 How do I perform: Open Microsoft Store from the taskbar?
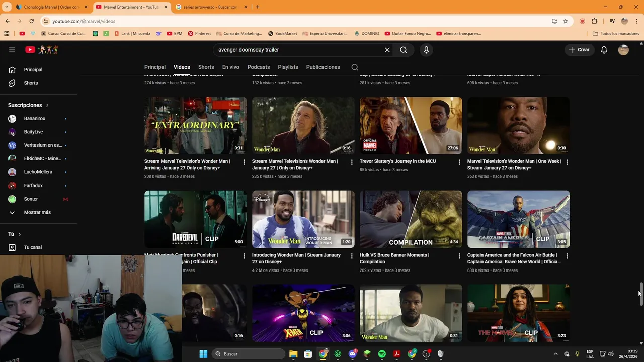[x=308, y=354]
